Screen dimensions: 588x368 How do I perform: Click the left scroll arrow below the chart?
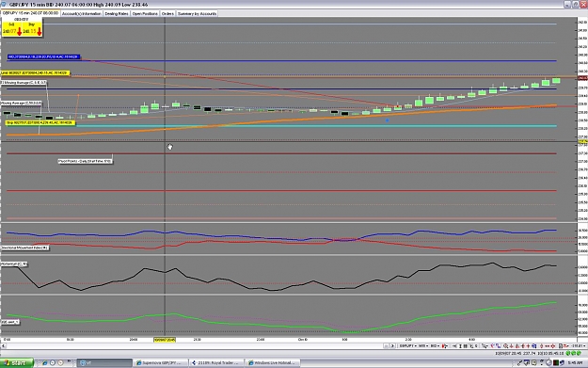[4, 345]
